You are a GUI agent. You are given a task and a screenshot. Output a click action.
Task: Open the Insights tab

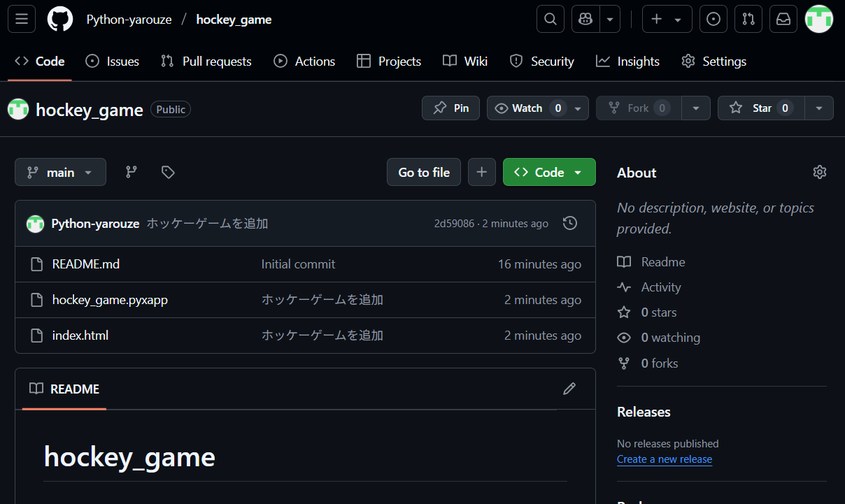click(x=627, y=62)
